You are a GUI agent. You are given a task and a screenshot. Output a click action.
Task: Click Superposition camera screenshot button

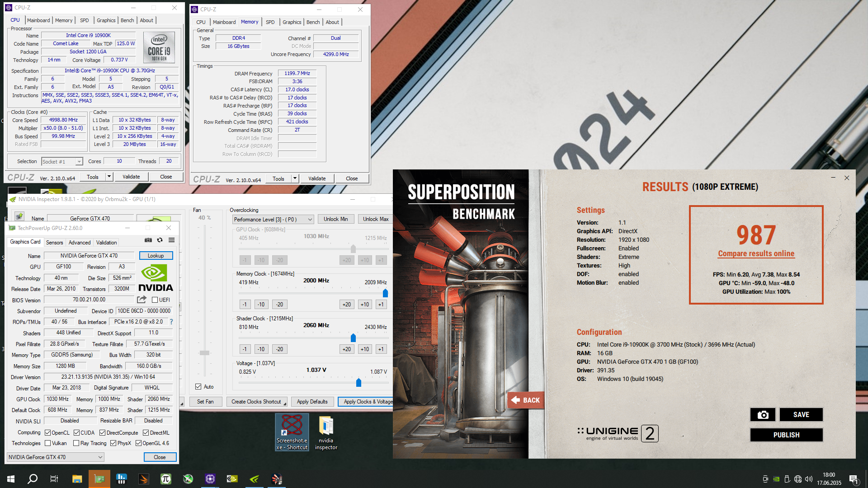point(763,414)
